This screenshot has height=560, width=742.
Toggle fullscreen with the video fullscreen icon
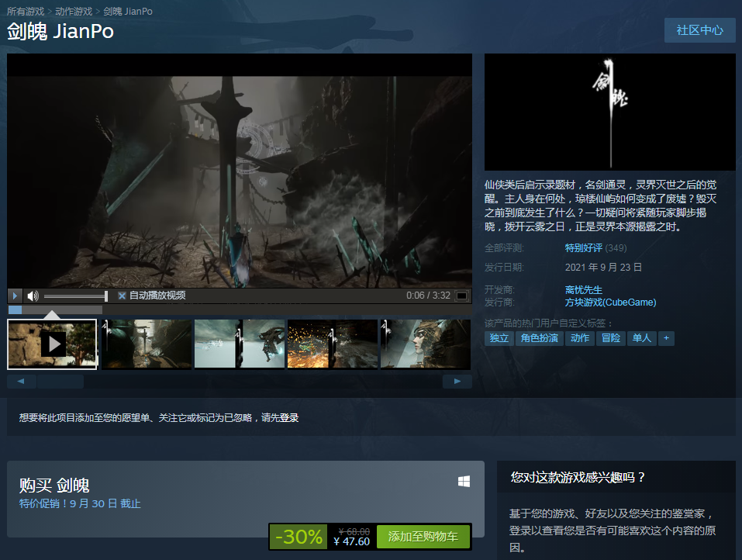tap(461, 296)
